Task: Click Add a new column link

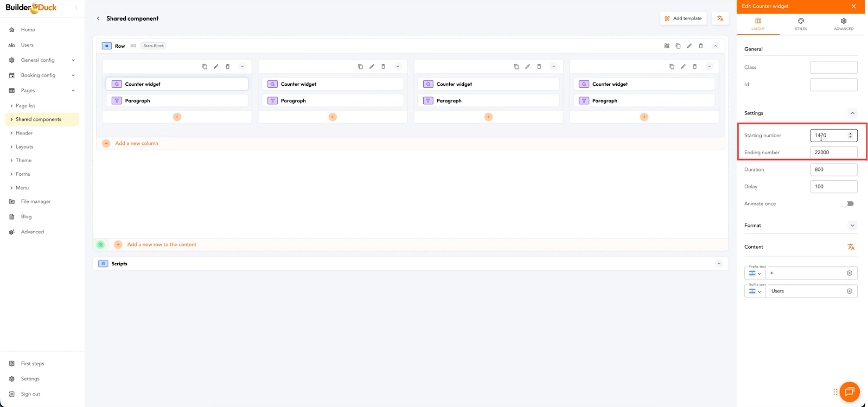Action: tap(137, 144)
